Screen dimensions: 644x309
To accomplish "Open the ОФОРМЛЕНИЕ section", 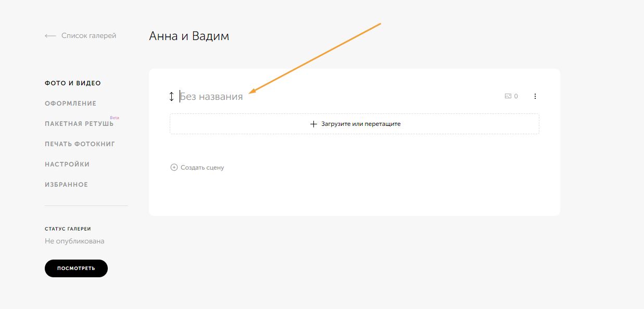I will 71,104.
